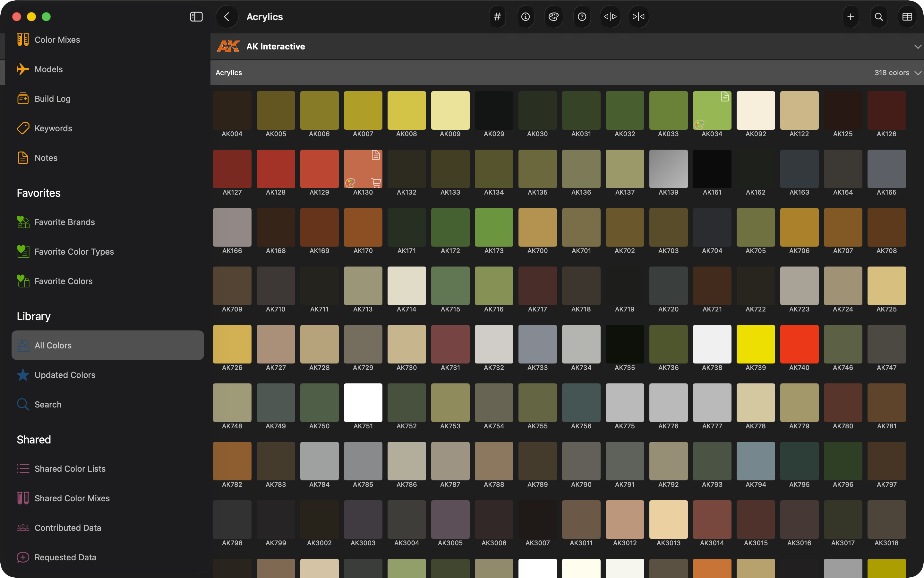Click the note icon on AK130 swatch

coord(376,155)
